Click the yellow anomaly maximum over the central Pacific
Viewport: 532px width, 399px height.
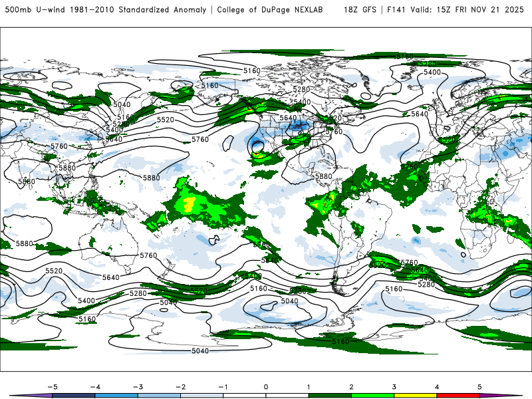pos(189,203)
